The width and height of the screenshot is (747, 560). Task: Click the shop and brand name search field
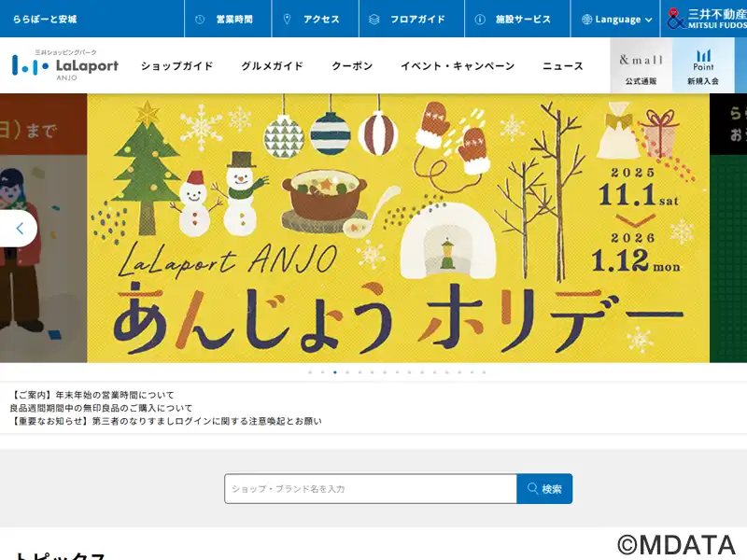point(371,488)
